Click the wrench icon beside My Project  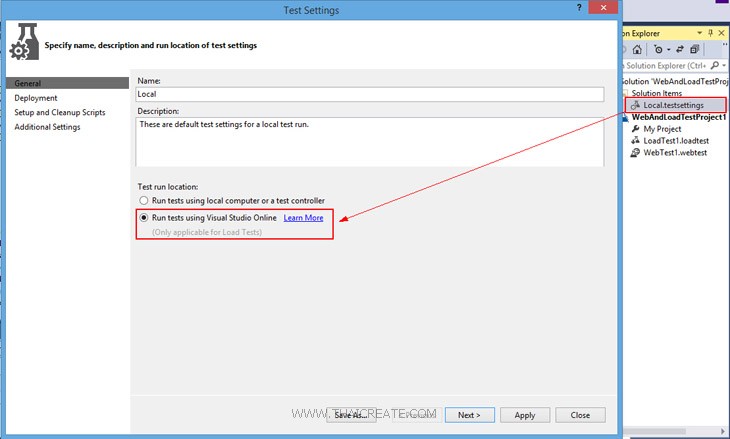coord(635,129)
